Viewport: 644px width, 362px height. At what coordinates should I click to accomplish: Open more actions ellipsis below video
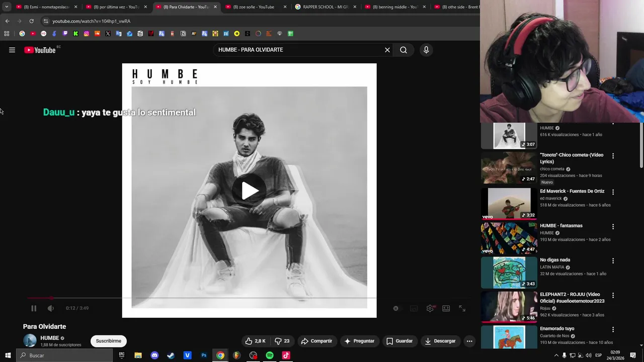[x=469, y=341]
